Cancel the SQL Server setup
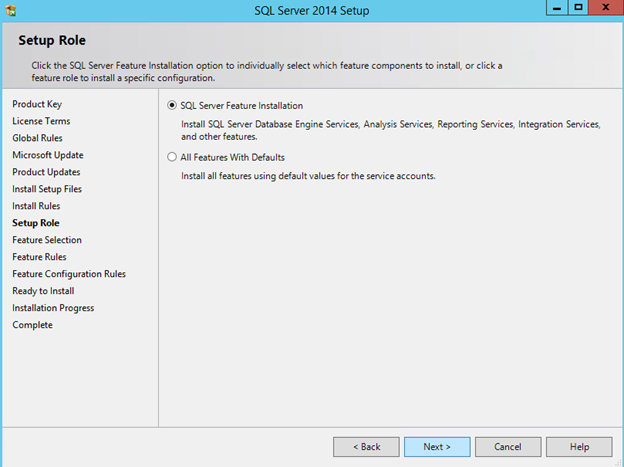624x467 pixels. [x=508, y=447]
